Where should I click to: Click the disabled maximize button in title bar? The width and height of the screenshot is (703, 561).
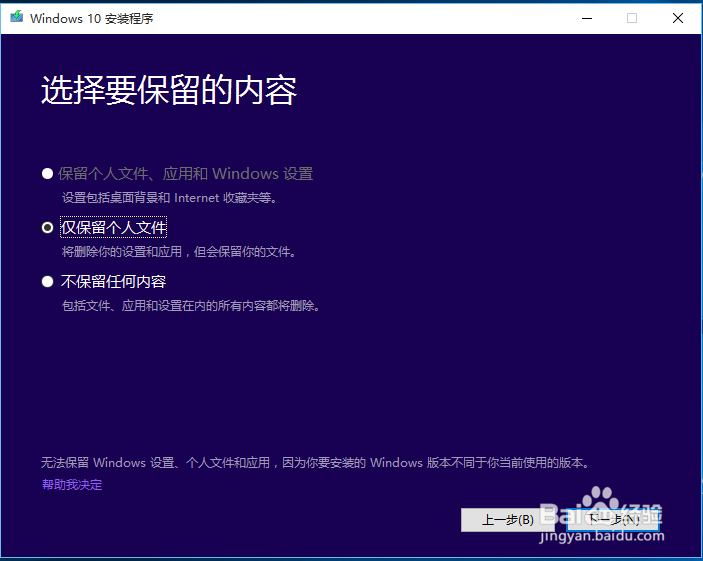(x=632, y=18)
